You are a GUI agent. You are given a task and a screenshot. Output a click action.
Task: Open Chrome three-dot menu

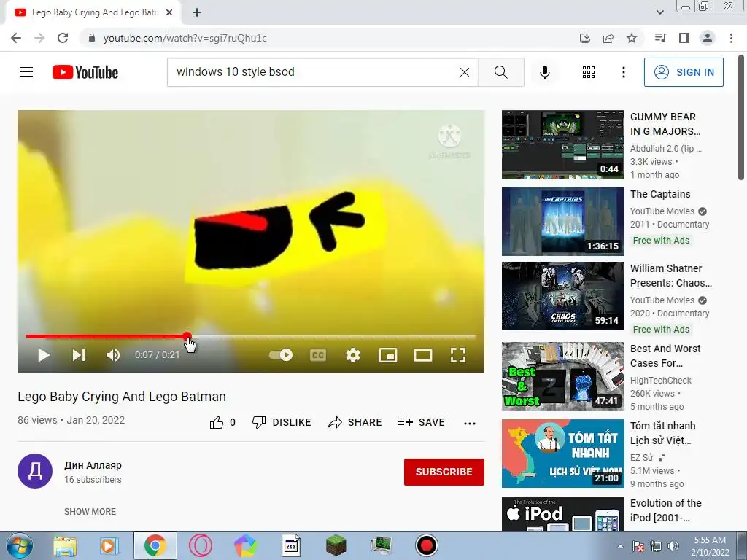(x=731, y=38)
